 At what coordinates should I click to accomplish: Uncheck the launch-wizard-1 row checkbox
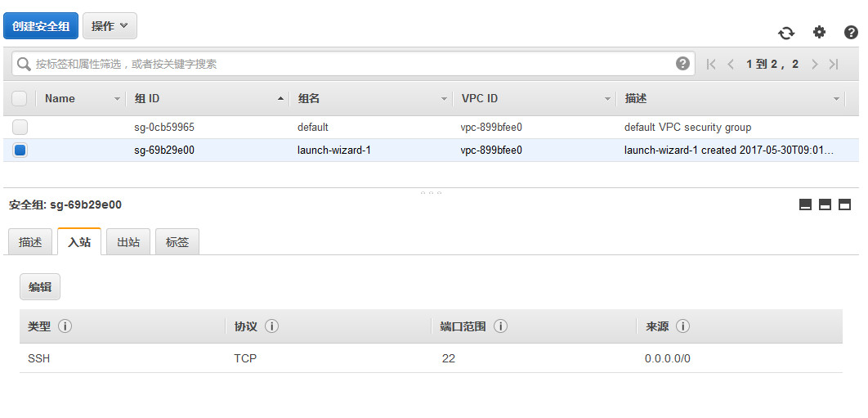(20, 151)
